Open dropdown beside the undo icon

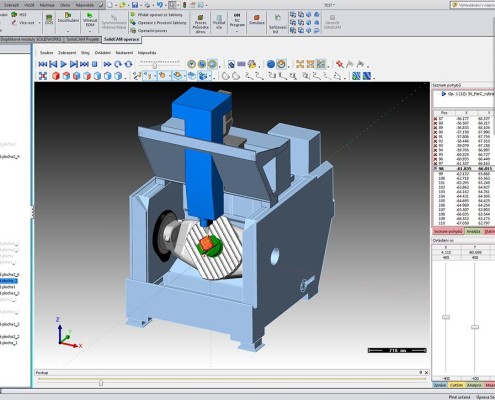(166, 5)
